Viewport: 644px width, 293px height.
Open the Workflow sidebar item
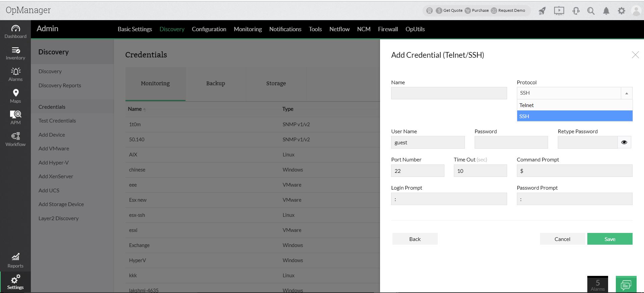(x=15, y=140)
